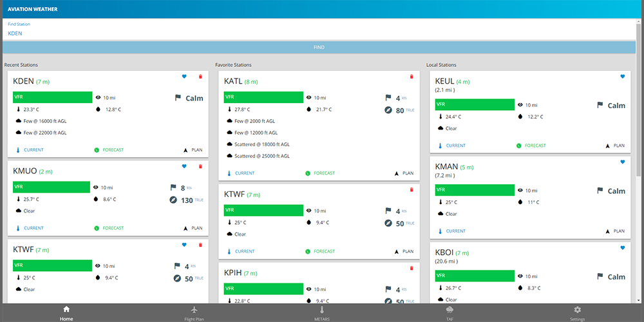
Task: Toggle heart on the recent KTWF card
Action: pos(184,245)
